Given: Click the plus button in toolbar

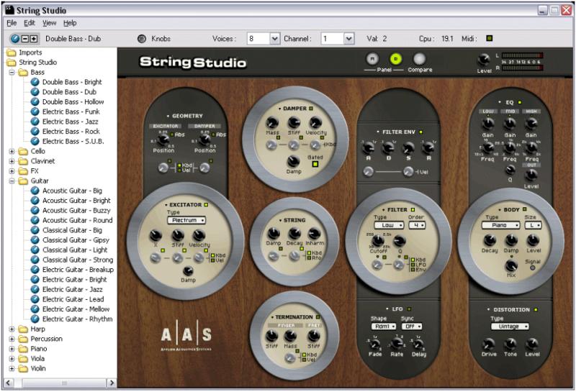Looking at the screenshot, I should (x=33, y=39).
